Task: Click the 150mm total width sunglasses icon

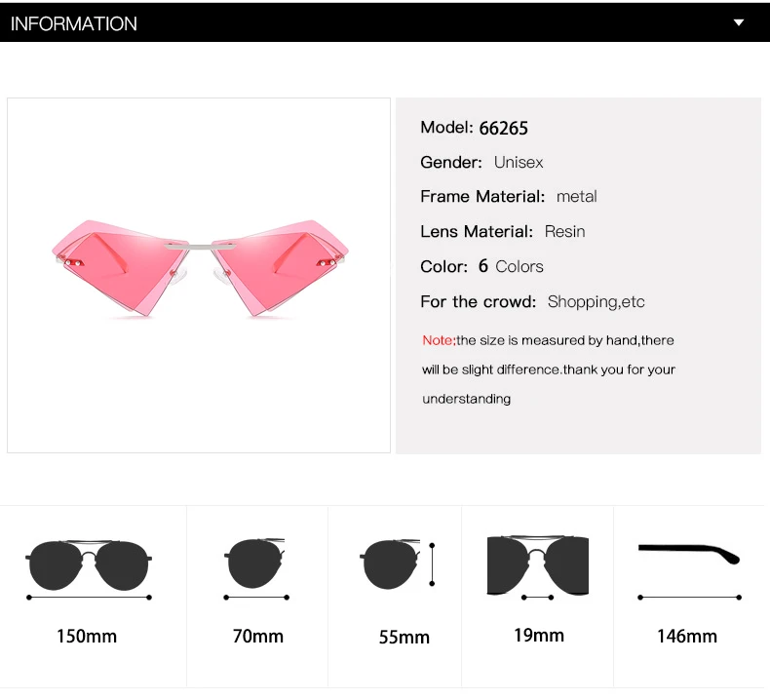Action: tap(89, 569)
